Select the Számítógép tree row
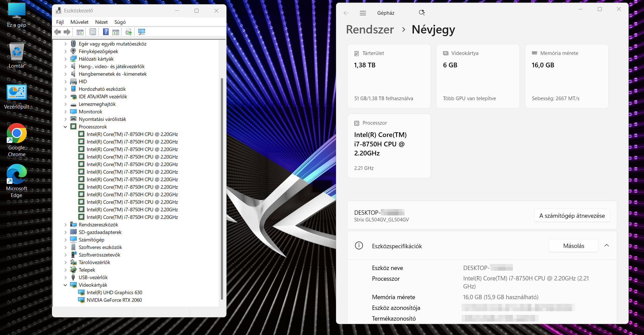 (x=92, y=240)
